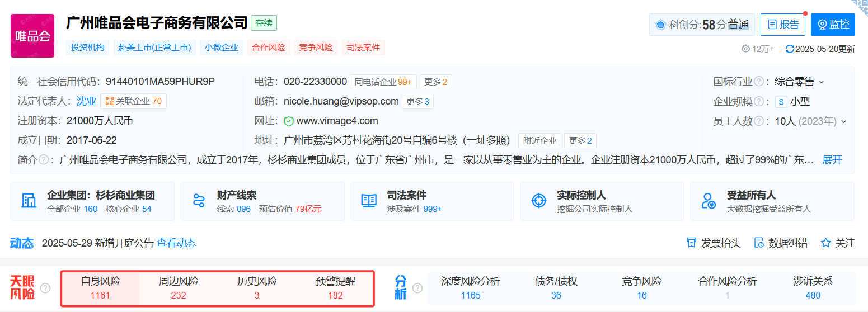Image resolution: width=868 pixels, height=312 pixels.
Task: Open the 受益所有人 card
Action: point(772,201)
